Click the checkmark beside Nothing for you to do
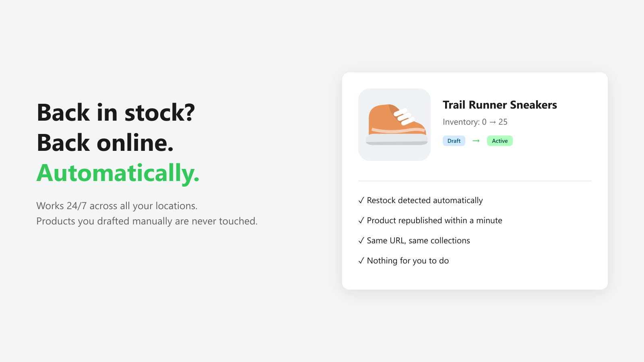 361,261
